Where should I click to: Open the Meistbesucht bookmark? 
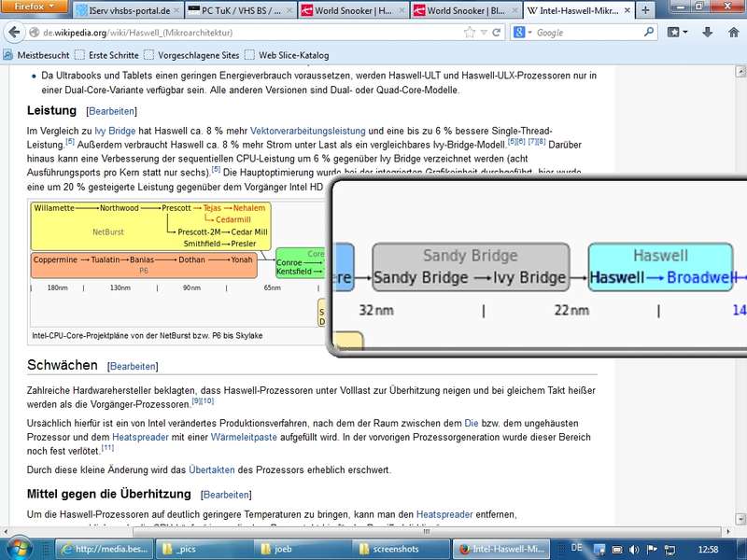tap(36, 55)
